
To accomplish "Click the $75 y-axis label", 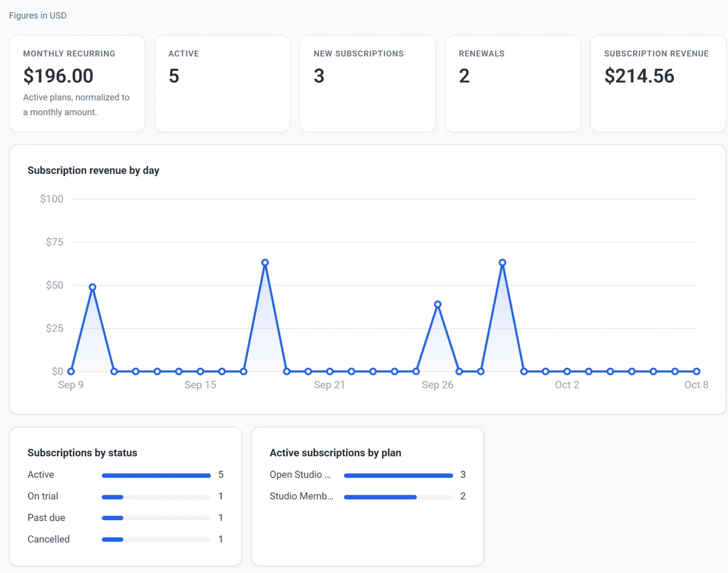I will coord(55,242).
